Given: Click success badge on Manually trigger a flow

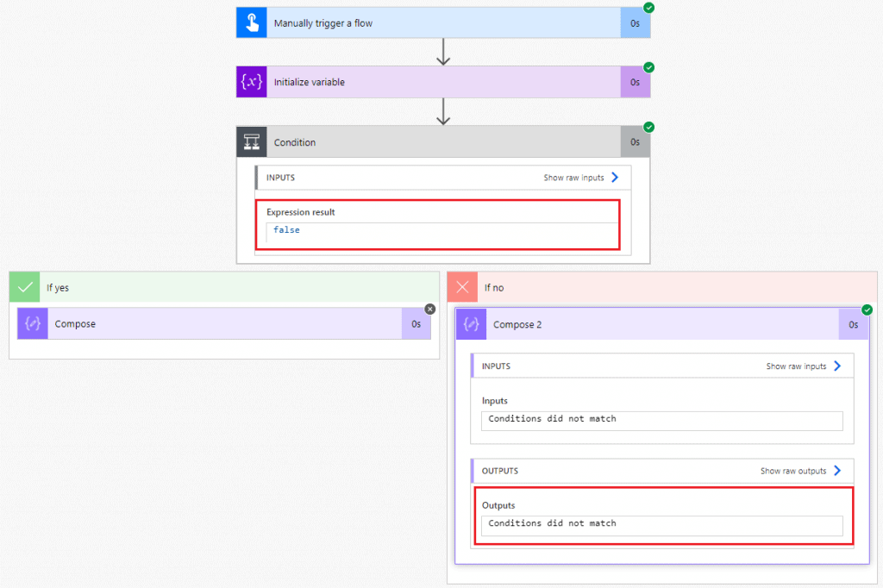Looking at the screenshot, I should coord(648,8).
